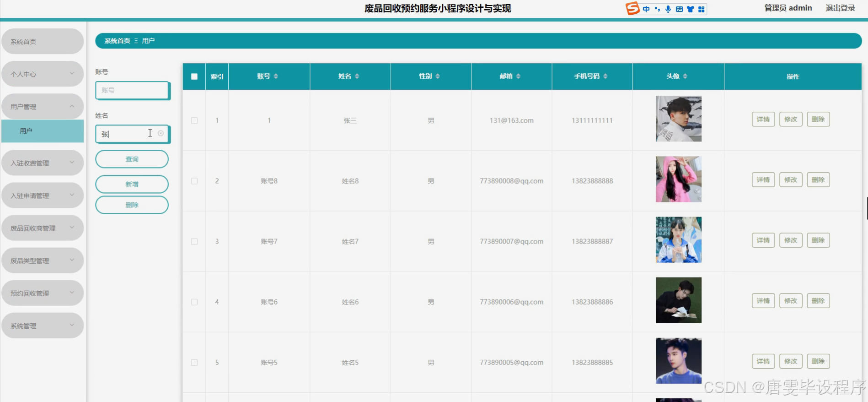Click the 查询 search button
Image resolution: width=868 pixels, height=402 pixels.
tap(132, 159)
